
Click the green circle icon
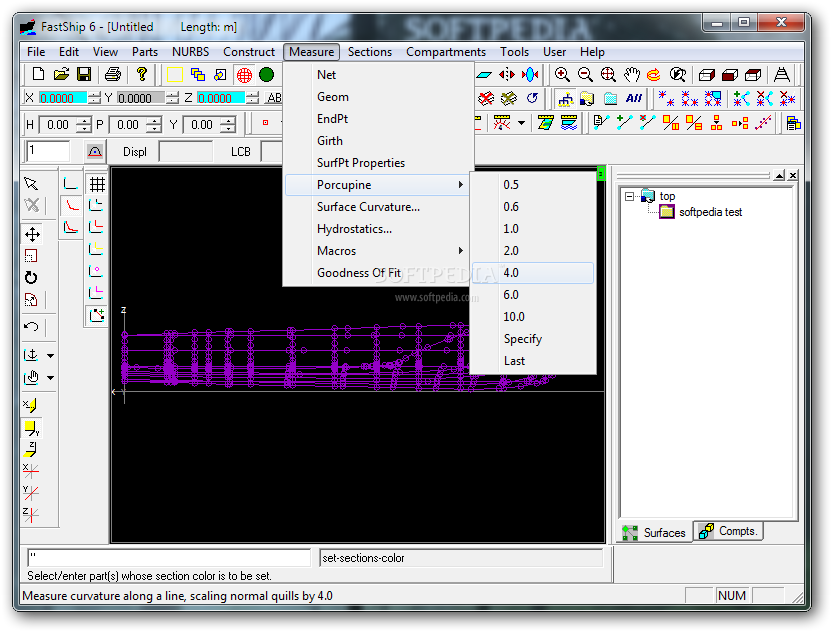(x=266, y=75)
